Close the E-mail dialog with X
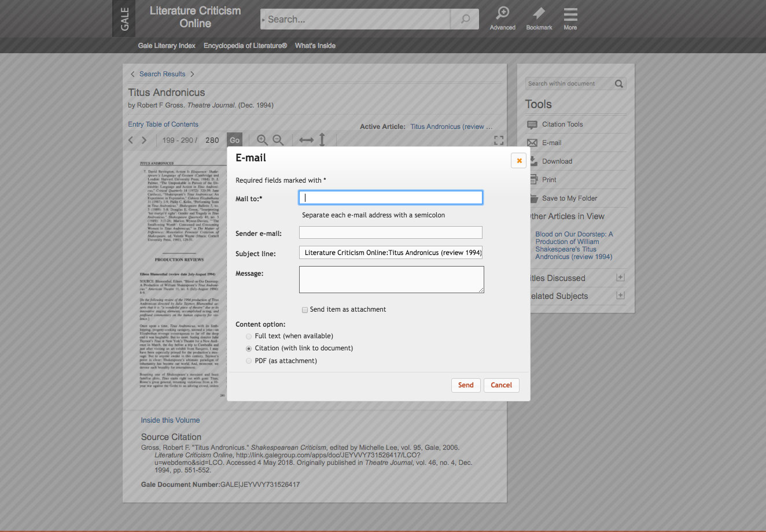 [x=519, y=161]
